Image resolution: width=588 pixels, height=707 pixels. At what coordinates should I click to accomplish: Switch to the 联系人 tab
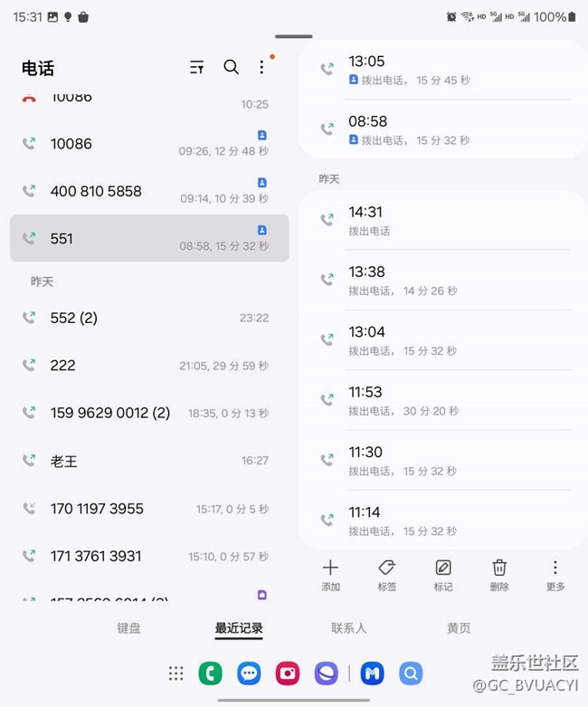[x=349, y=628]
